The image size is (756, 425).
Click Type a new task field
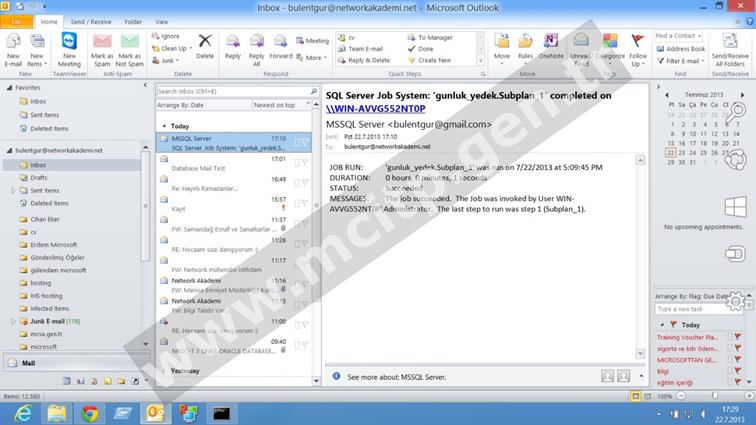pyautogui.click(x=700, y=309)
